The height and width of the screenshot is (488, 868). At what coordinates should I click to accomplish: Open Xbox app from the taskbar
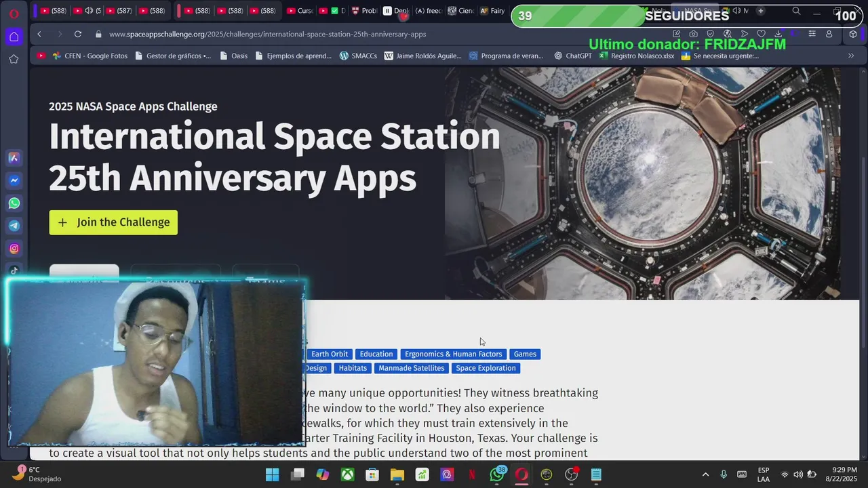point(347,474)
